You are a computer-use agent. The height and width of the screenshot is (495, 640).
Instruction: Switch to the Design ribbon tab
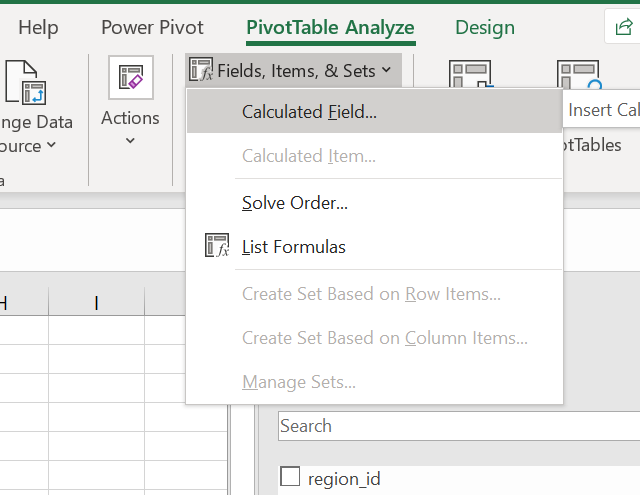pyautogui.click(x=485, y=28)
